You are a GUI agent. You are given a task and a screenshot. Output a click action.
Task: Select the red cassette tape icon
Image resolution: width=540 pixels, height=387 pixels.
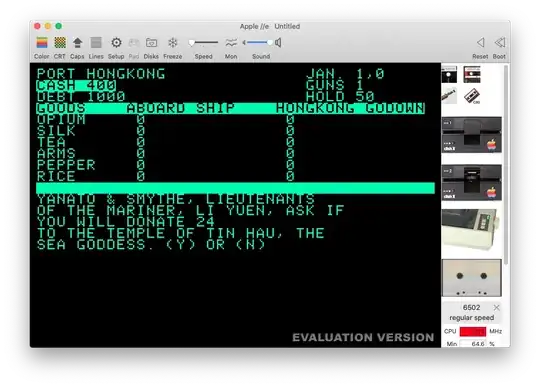[x=471, y=75]
